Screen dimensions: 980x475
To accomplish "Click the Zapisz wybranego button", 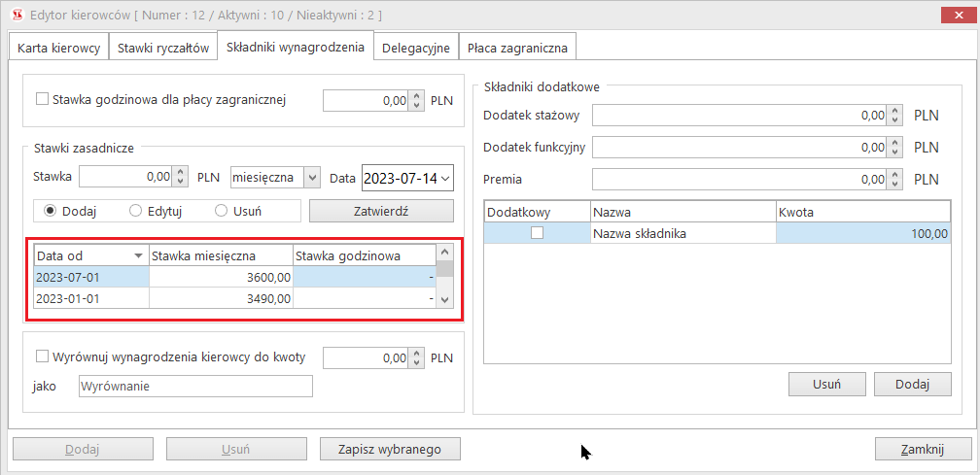I will 390,449.
